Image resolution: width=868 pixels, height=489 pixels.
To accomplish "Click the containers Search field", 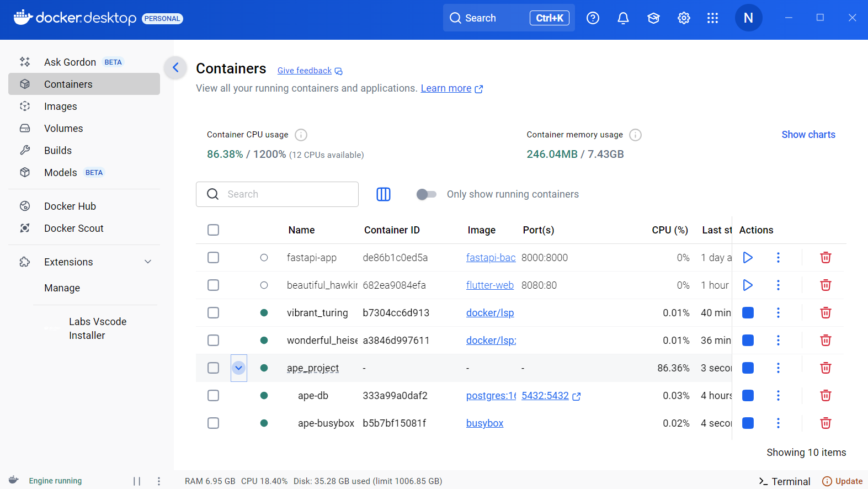I will [x=277, y=194].
